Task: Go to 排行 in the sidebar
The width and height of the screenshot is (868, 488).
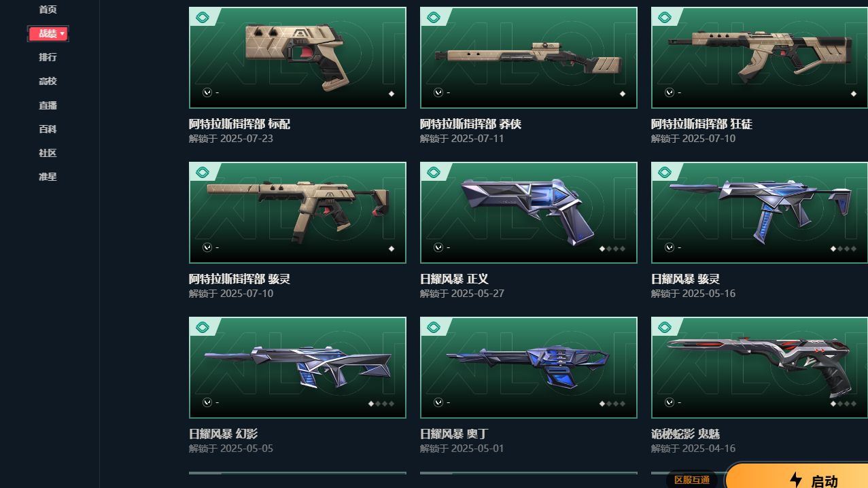Action: click(x=48, y=57)
